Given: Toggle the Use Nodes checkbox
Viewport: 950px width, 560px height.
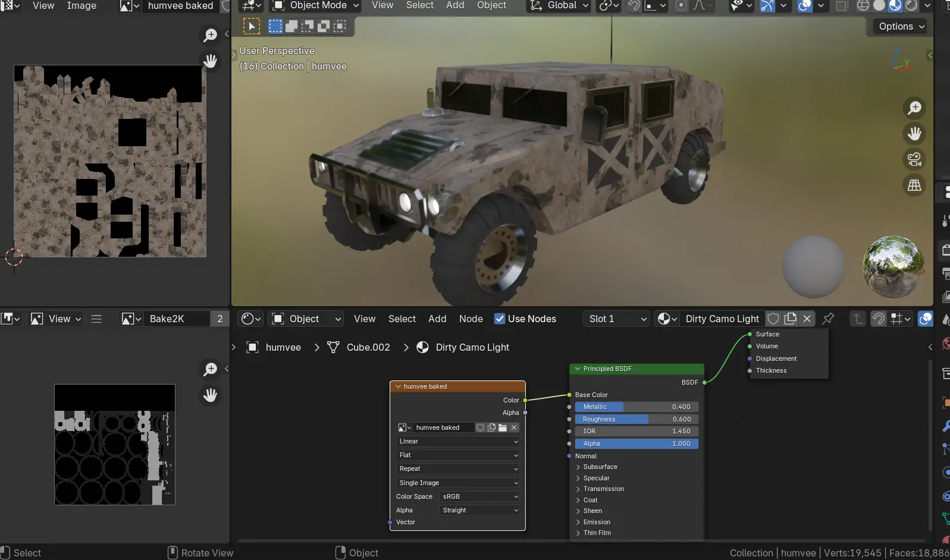Looking at the screenshot, I should point(500,319).
